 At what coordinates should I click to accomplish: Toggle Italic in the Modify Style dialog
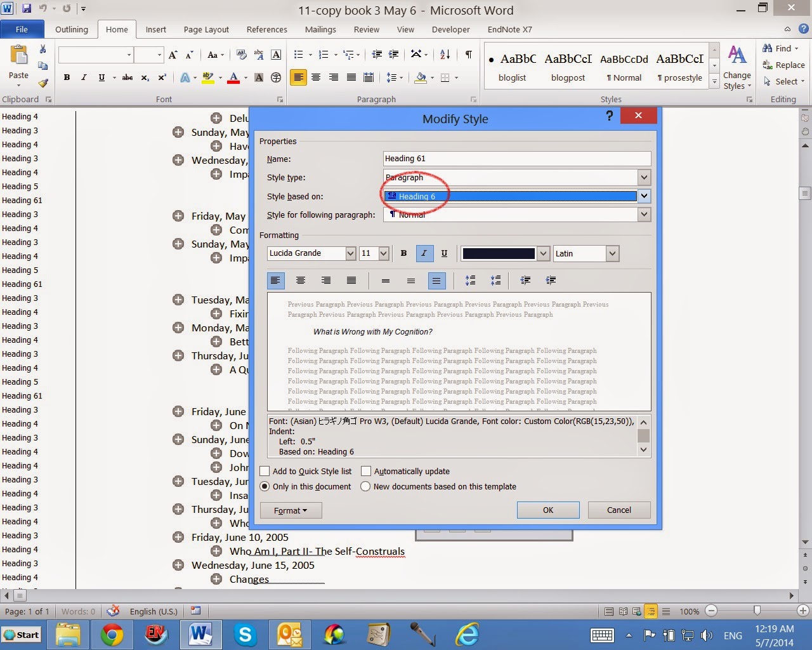[424, 253]
